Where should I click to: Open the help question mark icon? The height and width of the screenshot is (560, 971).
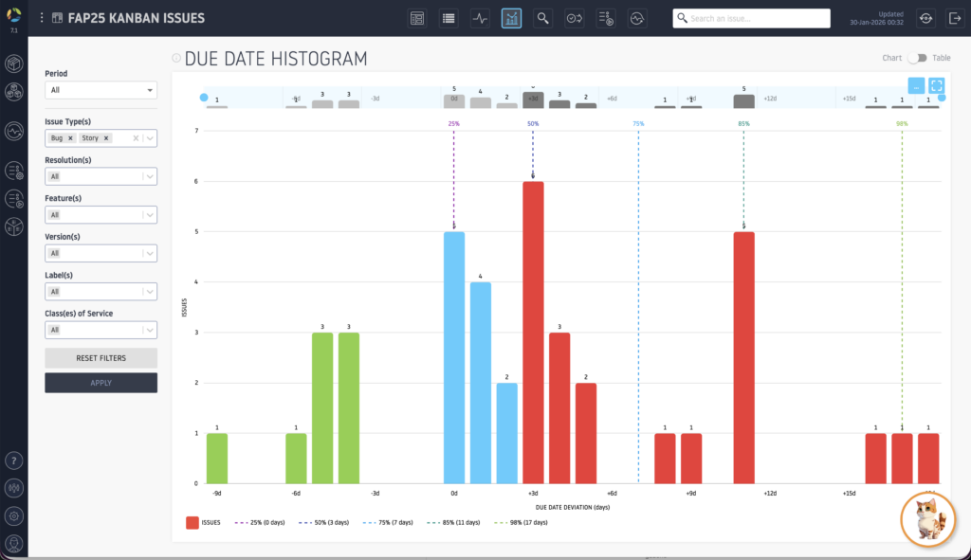[13, 461]
